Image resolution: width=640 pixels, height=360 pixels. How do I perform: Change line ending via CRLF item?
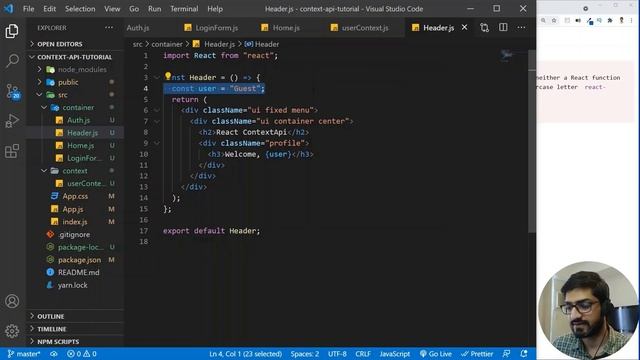(x=363, y=354)
